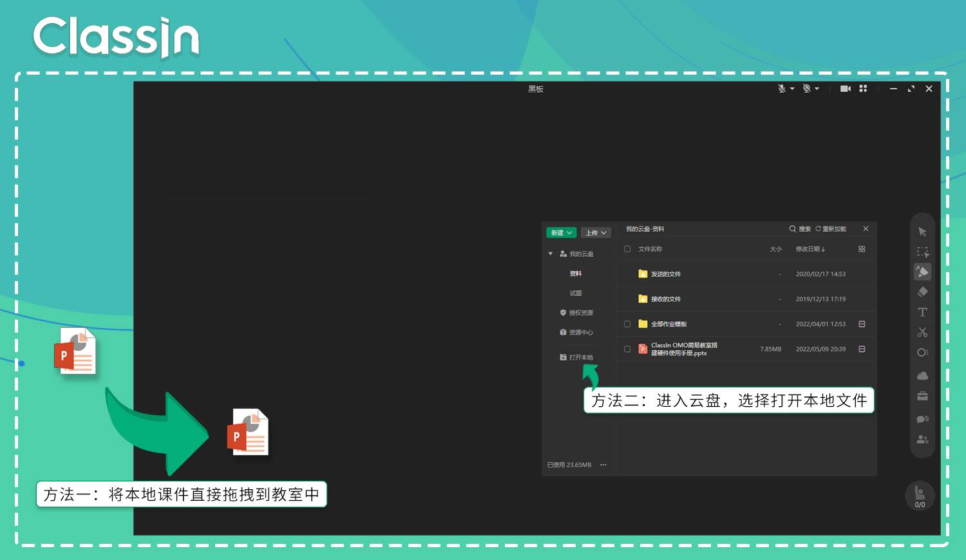966x560 pixels.
Task: Select 我的云盘 root item
Action: coord(576,254)
